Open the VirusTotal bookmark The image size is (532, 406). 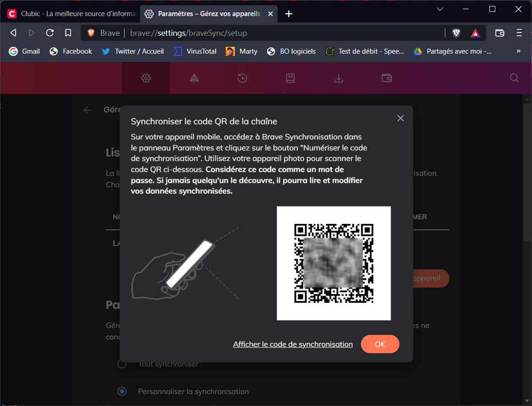[x=195, y=51]
